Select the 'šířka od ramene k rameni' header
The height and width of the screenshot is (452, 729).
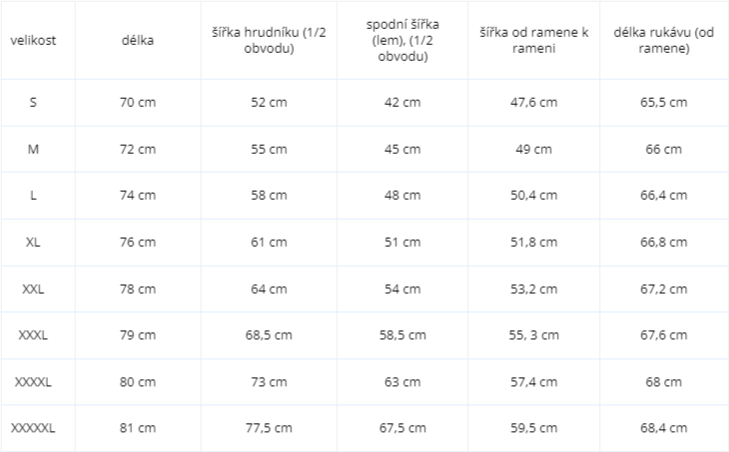tap(534, 40)
